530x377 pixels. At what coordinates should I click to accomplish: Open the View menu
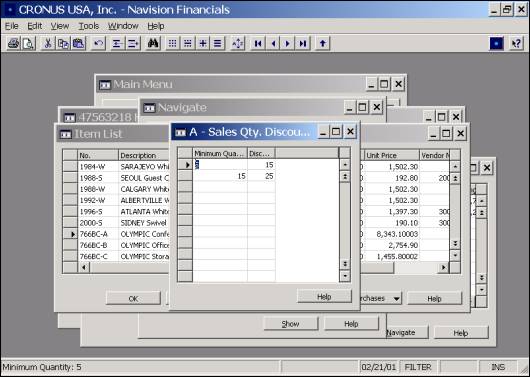click(60, 26)
